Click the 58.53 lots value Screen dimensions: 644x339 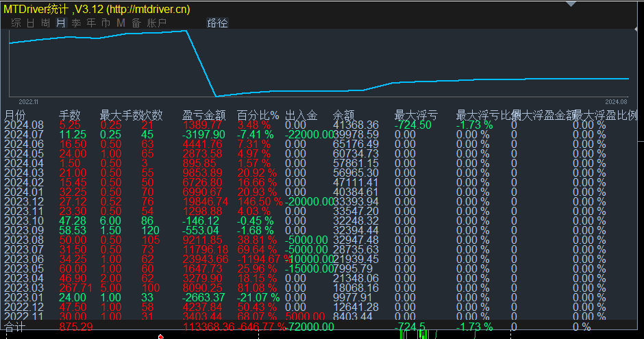(x=73, y=231)
